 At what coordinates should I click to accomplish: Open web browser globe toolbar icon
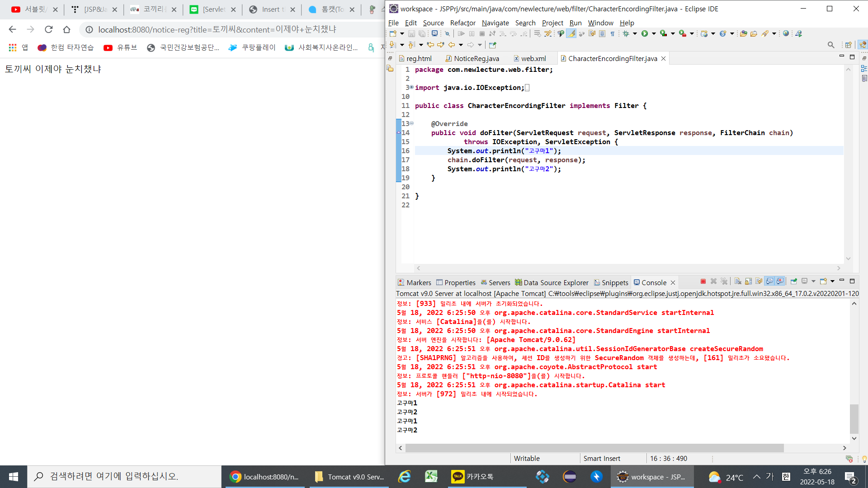pos(786,33)
